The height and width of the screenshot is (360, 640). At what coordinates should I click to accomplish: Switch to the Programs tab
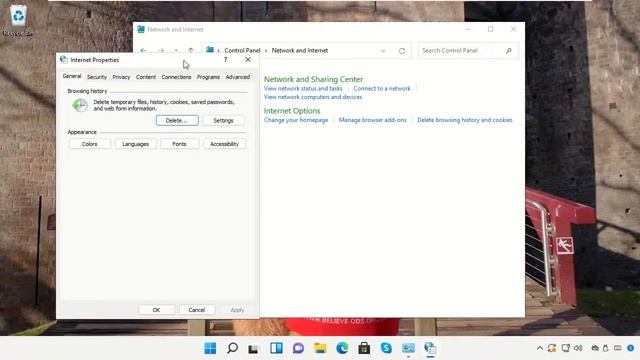(x=208, y=77)
